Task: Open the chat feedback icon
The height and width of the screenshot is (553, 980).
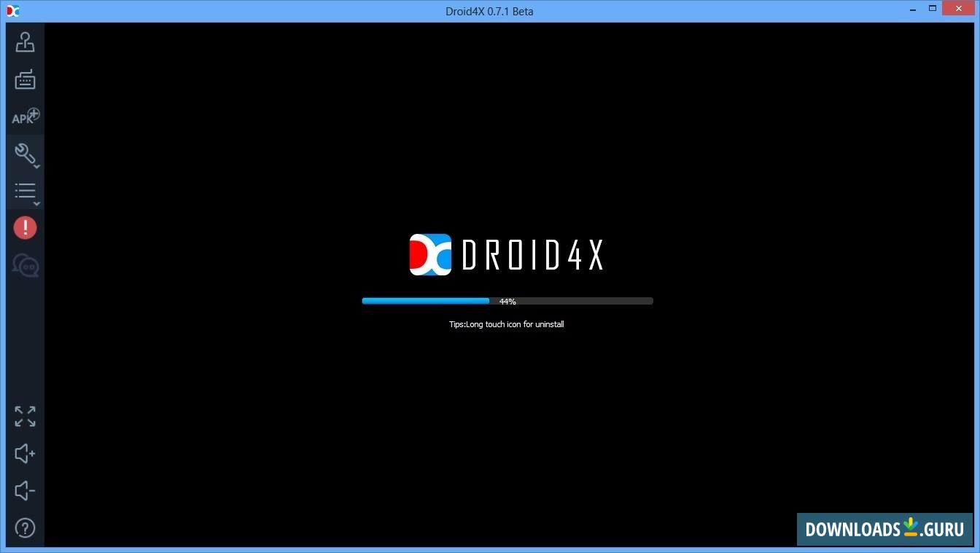Action: coord(26,265)
